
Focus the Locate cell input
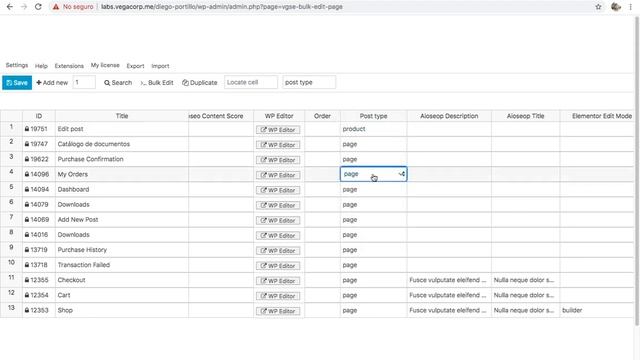(251, 82)
